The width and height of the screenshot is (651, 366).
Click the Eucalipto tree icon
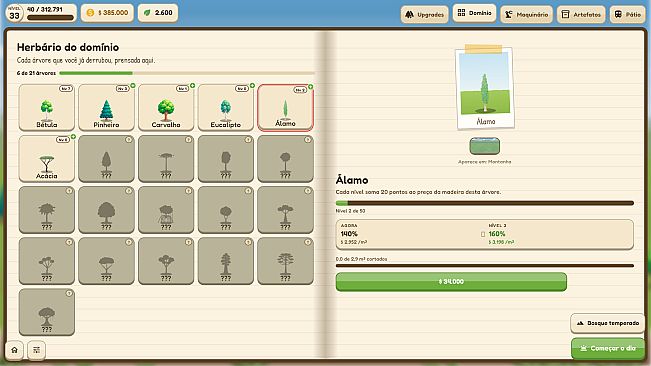pos(225,110)
